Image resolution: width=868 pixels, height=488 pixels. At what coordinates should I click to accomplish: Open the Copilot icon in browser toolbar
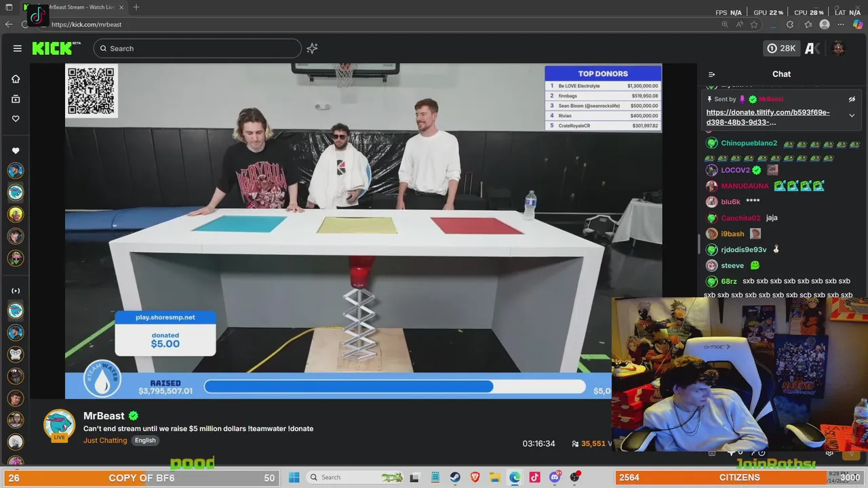(x=858, y=24)
